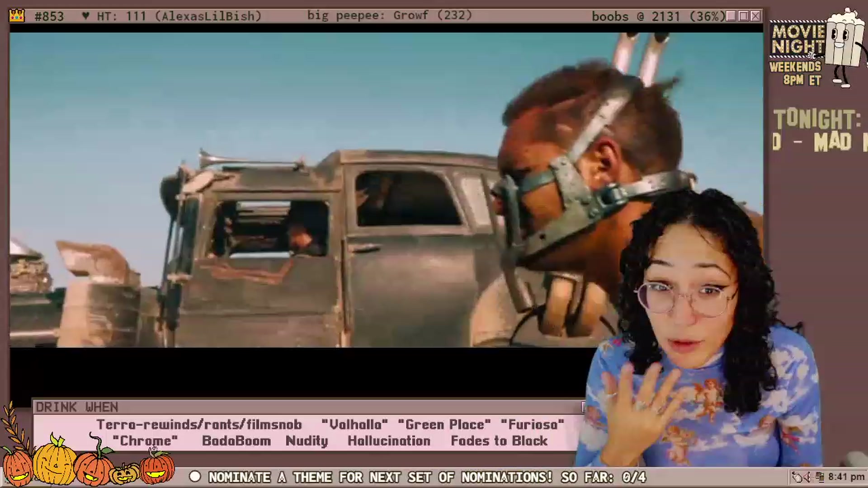Click the DRINK WHEN panel title
The width and height of the screenshot is (868, 488).
coord(77,407)
